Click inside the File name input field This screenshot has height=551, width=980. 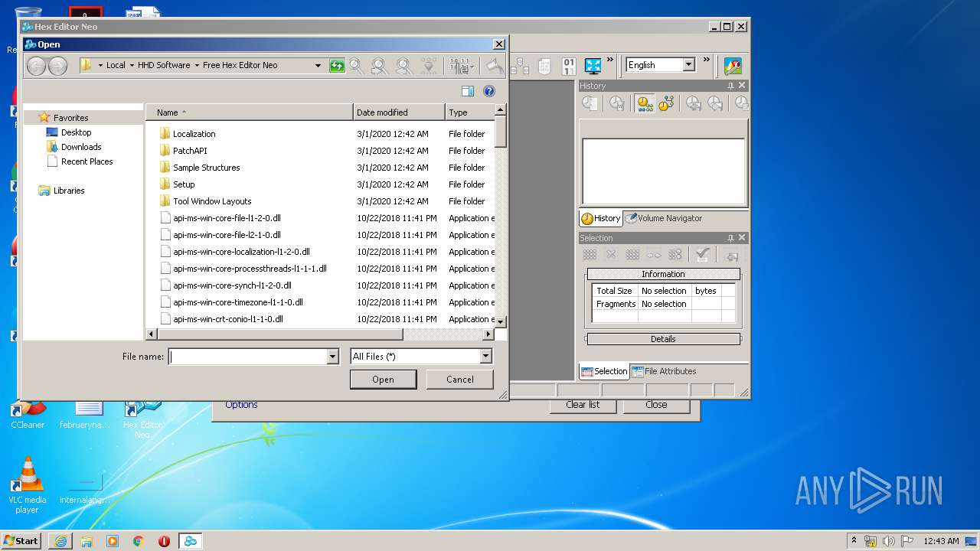point(248,357)
